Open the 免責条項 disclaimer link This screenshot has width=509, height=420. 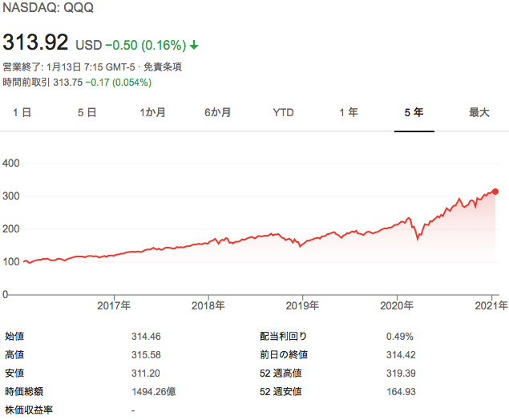(x=163, y=67)
